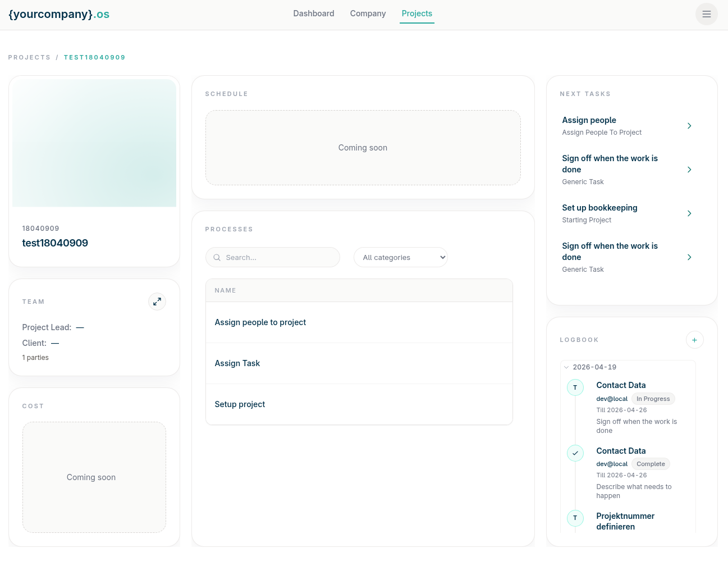Collapse the 2026-04-19 logbook group
The height and width of the screenshot is (575, 728).
566,367
